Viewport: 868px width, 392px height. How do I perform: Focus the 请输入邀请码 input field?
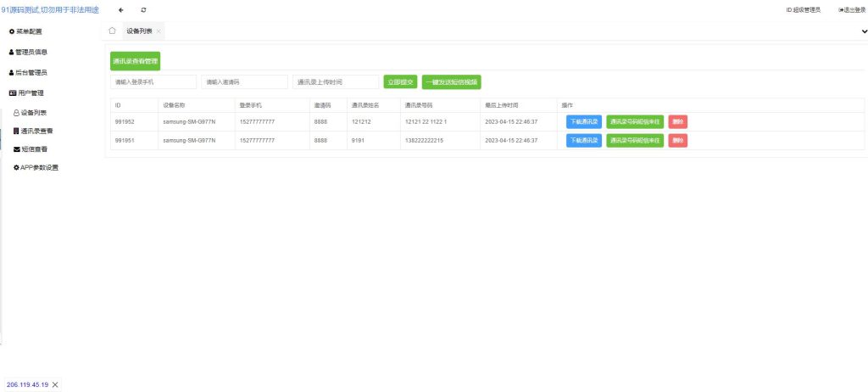point(245,82)
